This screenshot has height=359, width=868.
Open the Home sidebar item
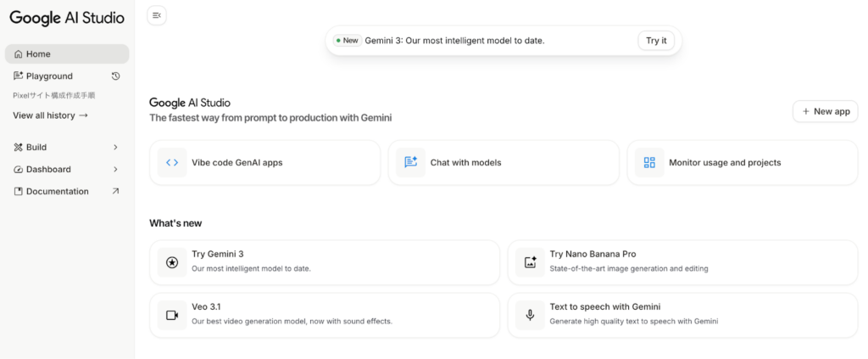[67, 53]
